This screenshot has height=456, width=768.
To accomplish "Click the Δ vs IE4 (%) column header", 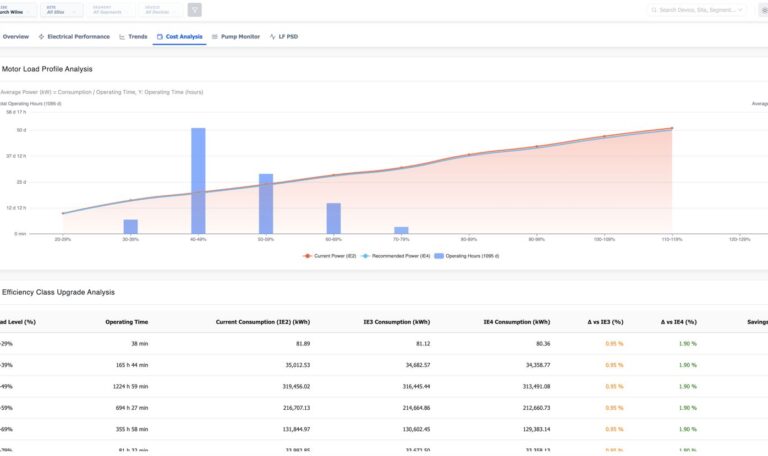I will pos(678,322).
